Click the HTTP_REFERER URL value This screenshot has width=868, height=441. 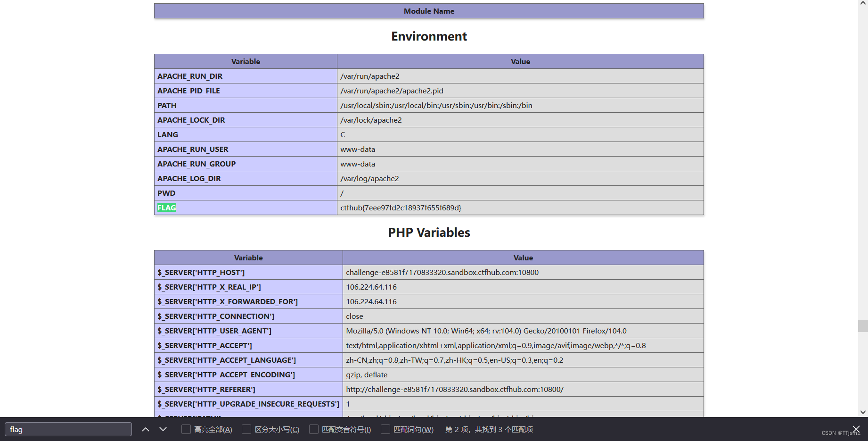click(455, 389)
